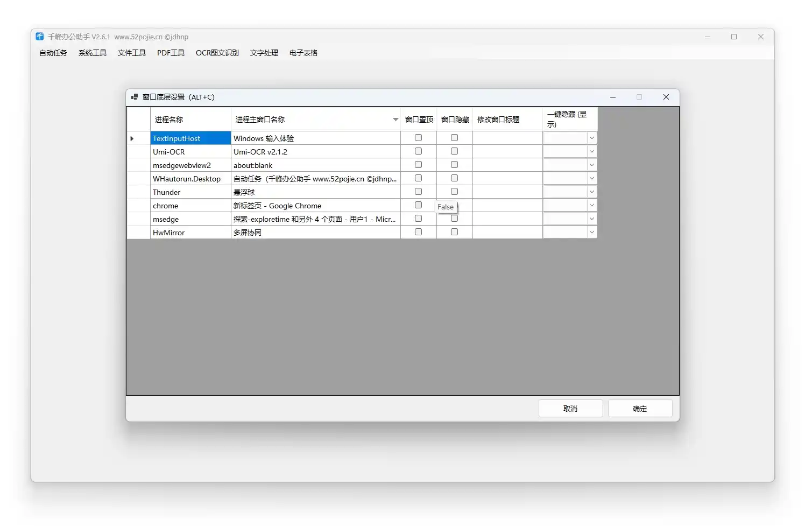The width and height of the screenshot is (812, 526).
Task: Open 一键隐藏 dropdown for HwMirror
Action: 591,232
